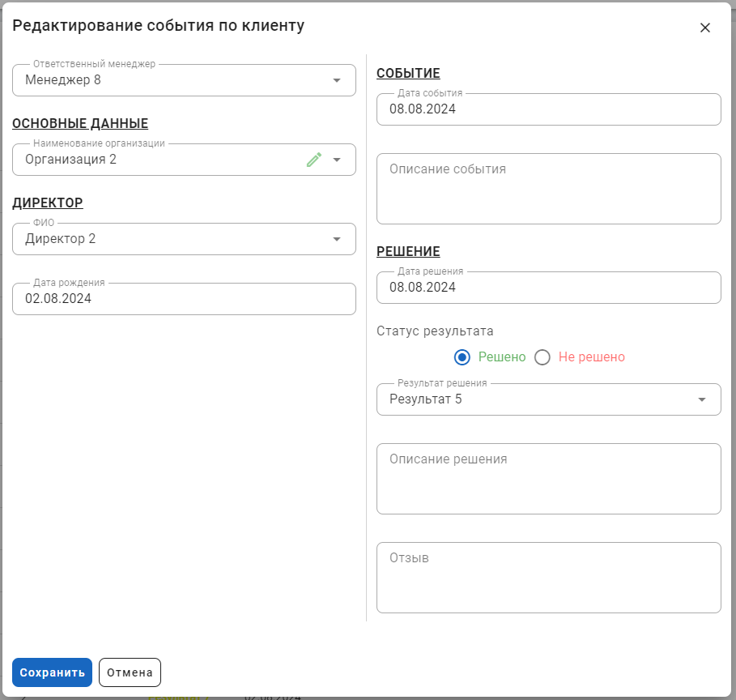736x700 pixels.
Task: Click the Отмена button
Action: pyautogui.click(x=130, y=672)
